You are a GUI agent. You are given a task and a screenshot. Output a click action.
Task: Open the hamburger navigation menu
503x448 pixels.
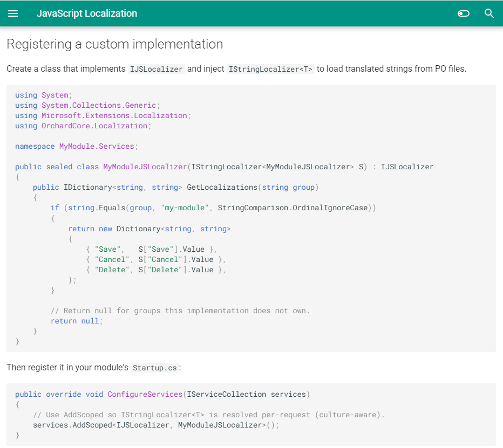click(x=13, y=13)
